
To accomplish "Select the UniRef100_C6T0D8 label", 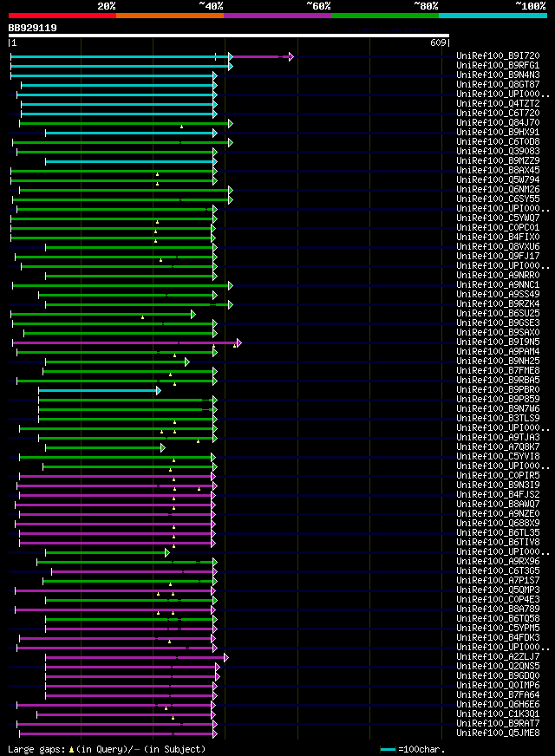I will pyautogui.click(x=498, y=142).
